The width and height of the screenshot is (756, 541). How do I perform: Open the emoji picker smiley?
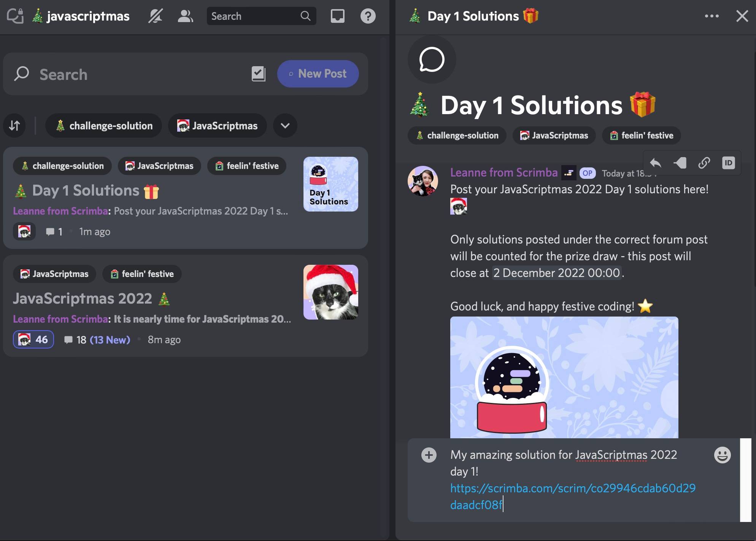coord(722,455)
